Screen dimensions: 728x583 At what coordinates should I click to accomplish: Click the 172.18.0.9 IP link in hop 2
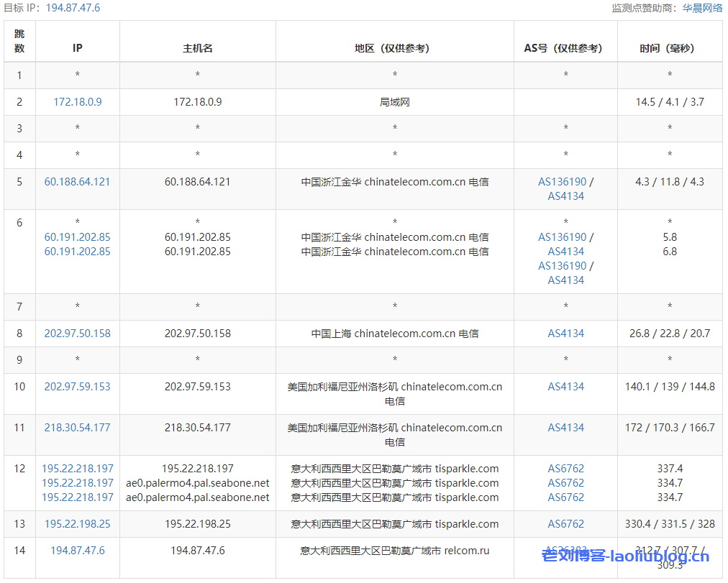coord(78,102)
